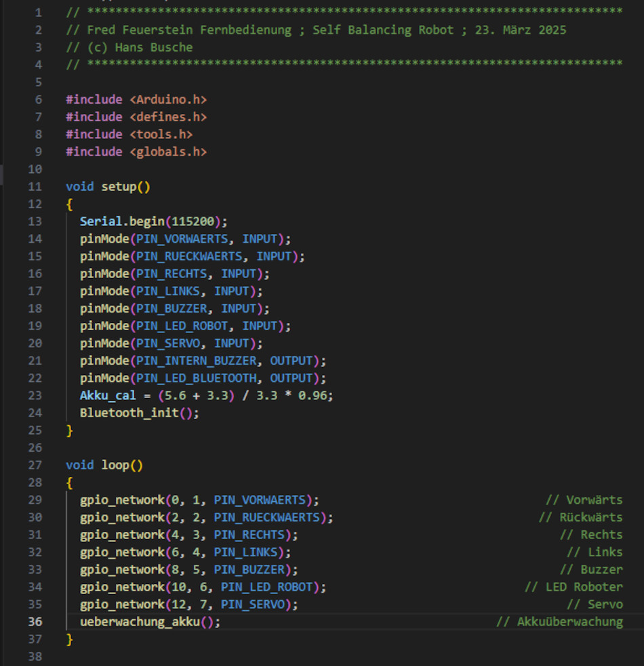This screenshot has height=666, width=644.
Task: Click the '(c) Hans Busche' comment
Action: point(129,47)
